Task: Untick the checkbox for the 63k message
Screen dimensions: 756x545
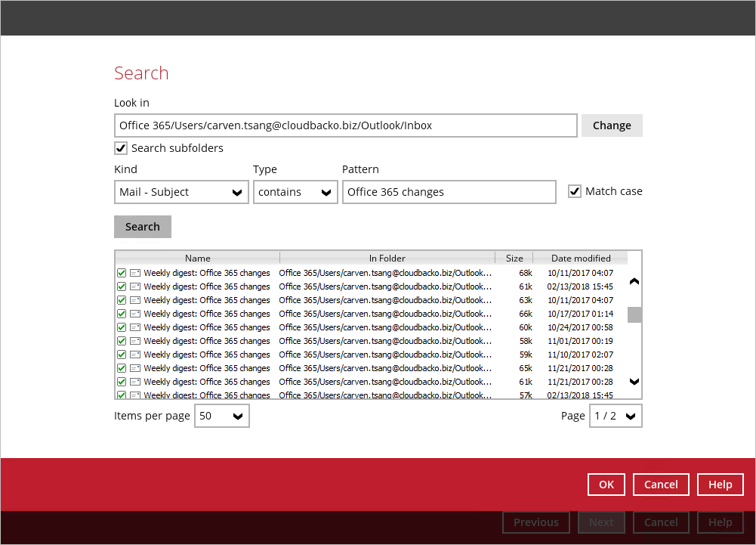Action: coord(122,300)
